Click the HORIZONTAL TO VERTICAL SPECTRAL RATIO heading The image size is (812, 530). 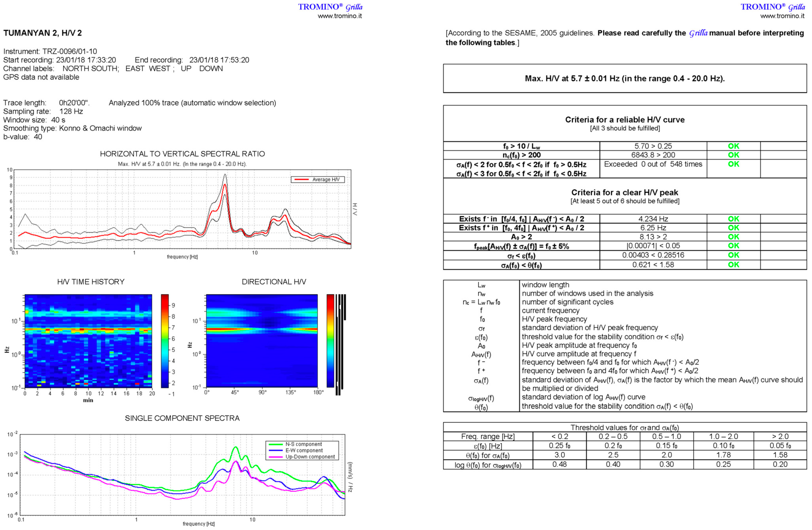pos(182,154)
